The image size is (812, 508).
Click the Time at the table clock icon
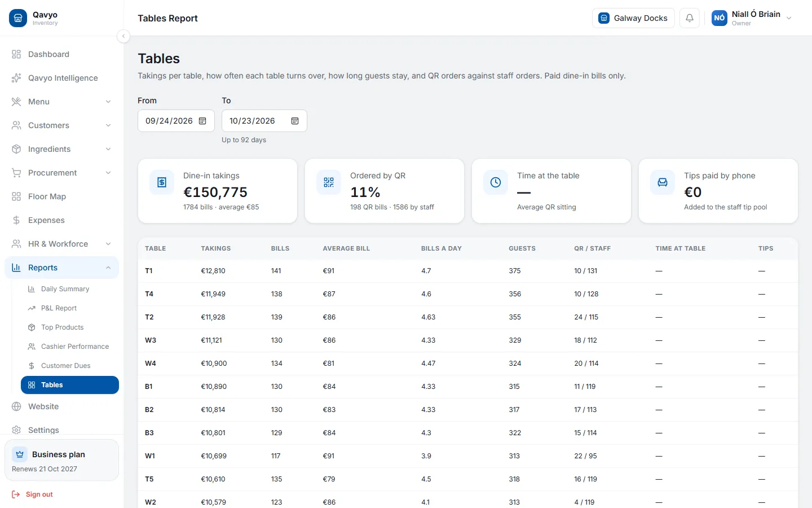pos(496,182)
